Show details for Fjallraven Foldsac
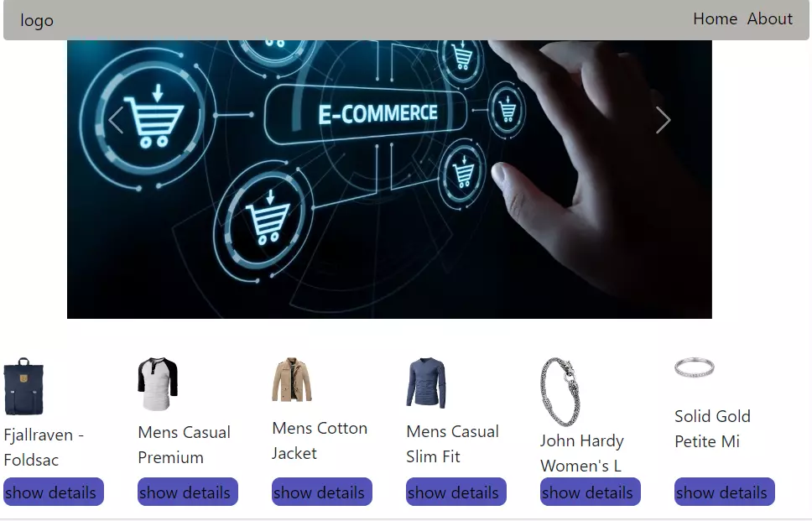The image size is (812, 521). pos(54,492)
